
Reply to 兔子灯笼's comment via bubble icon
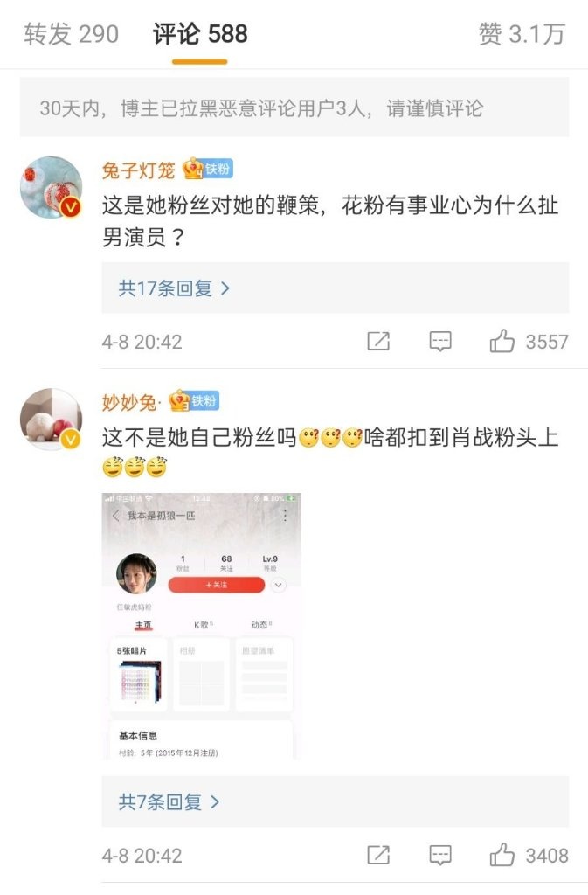[x=439, y=342]
